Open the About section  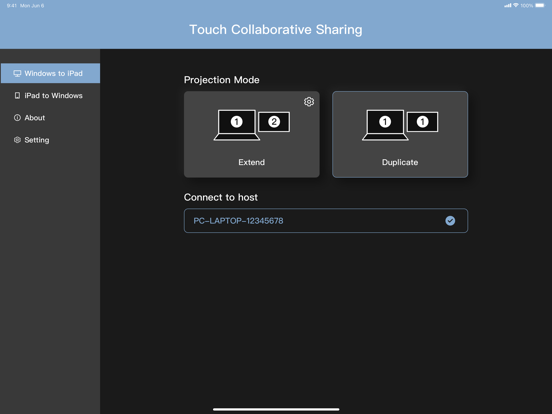click(x=50, y=118)
